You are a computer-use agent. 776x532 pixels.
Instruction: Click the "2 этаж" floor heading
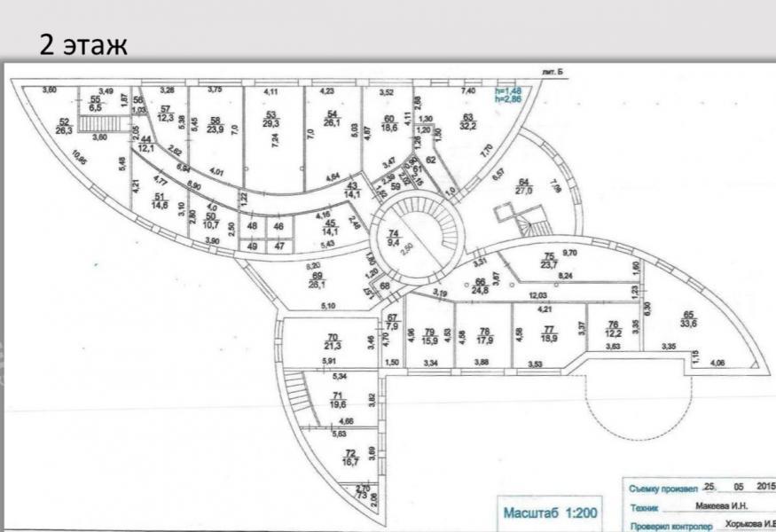tap(83, 44)
